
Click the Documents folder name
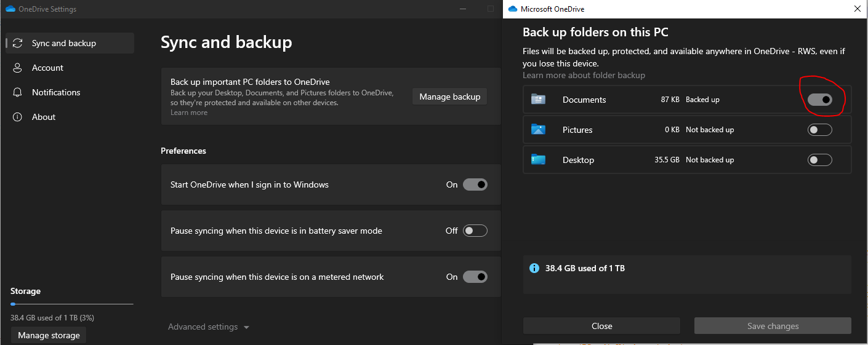584,100
